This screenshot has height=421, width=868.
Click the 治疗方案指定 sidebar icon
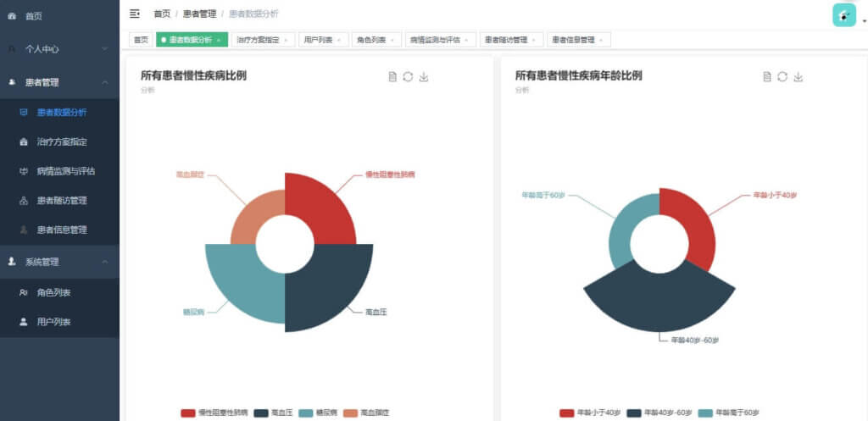tap(23, 141)
